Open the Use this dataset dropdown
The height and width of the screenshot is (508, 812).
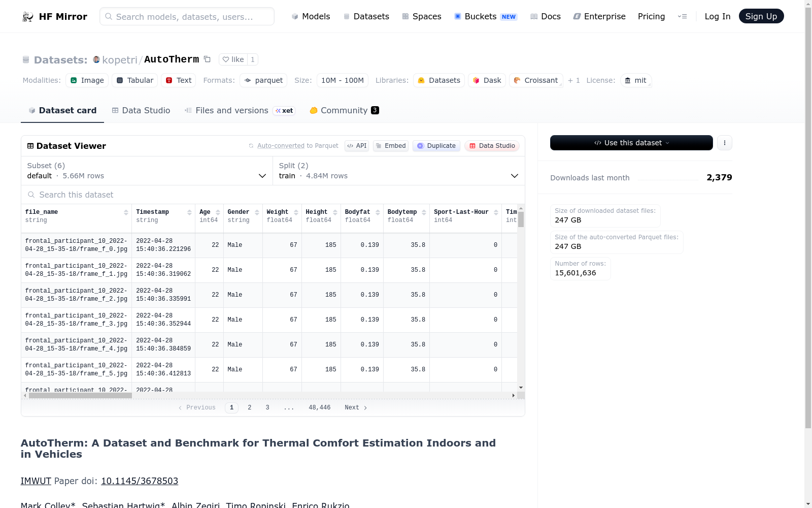(x=631, y=143)
